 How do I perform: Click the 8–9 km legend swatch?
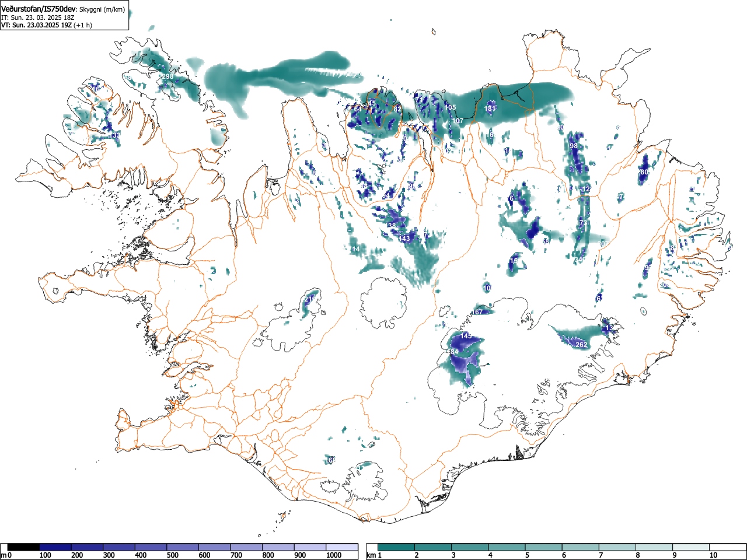(x=655, y=547)
